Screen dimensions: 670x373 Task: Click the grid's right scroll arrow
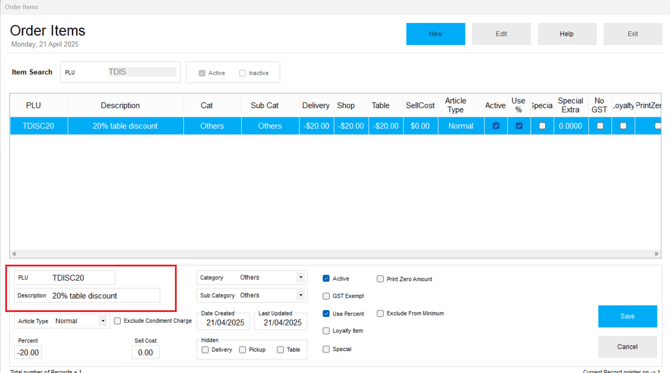[657, 254]
